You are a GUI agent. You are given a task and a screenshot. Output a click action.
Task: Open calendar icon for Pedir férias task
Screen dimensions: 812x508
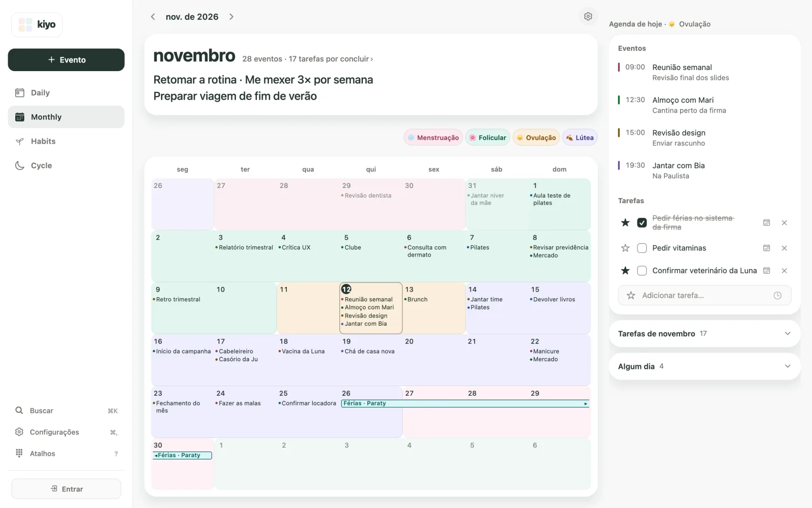[x=766, y=223]
